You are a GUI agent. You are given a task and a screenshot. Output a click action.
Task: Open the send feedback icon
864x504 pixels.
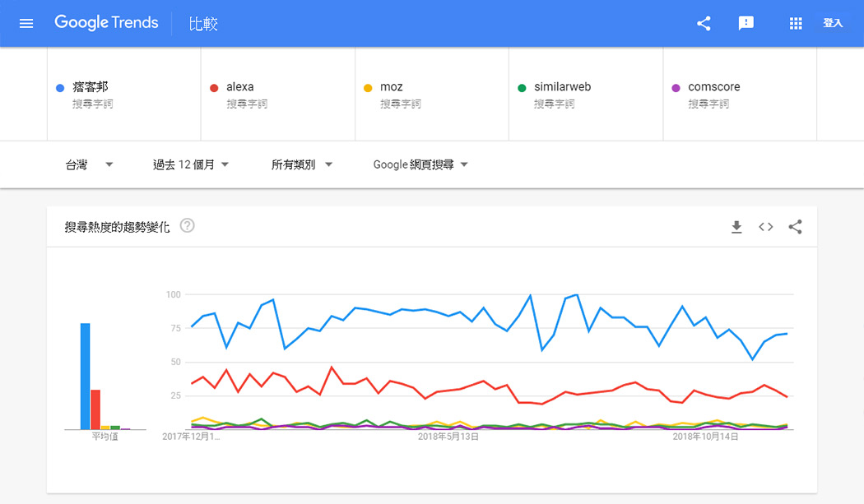(746, 23)
